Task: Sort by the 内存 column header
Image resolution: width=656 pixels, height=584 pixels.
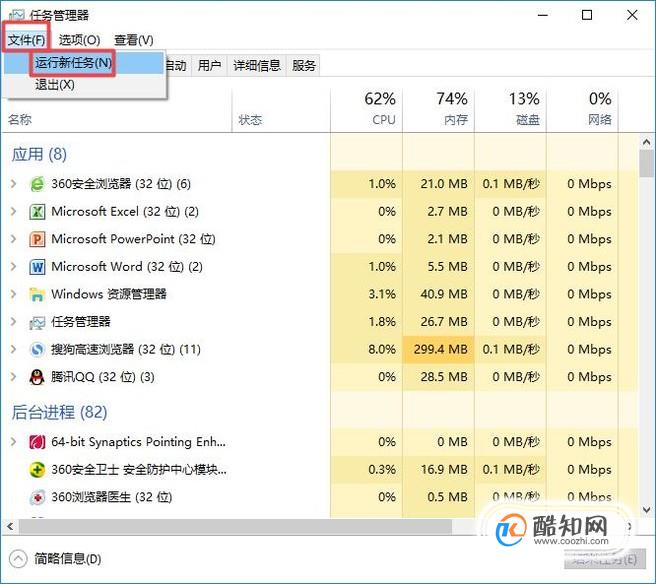Action: click(x=438, y=110)
